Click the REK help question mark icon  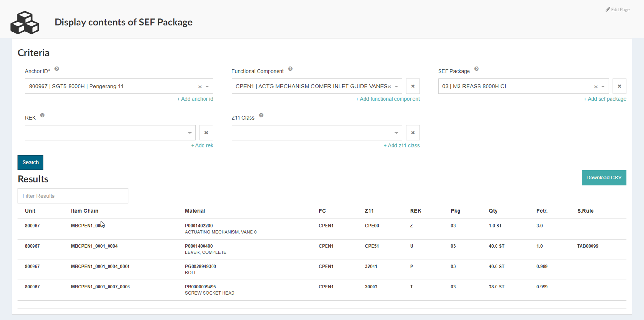(x=42, y=115)
